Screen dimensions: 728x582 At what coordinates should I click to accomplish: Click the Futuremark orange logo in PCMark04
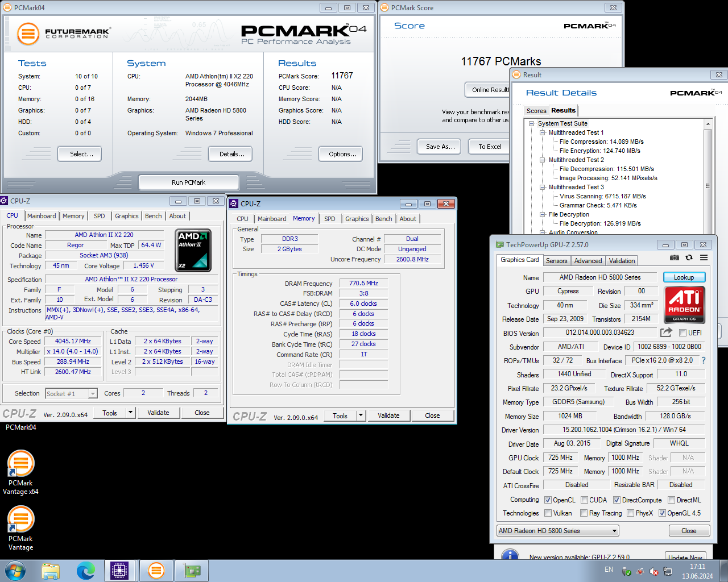(x=28, y=34)
